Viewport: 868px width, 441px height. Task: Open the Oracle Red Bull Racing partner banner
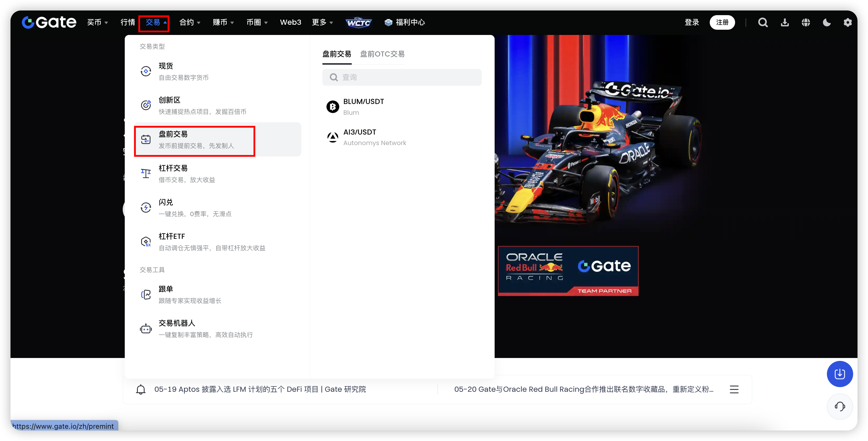tap(568, 271)
